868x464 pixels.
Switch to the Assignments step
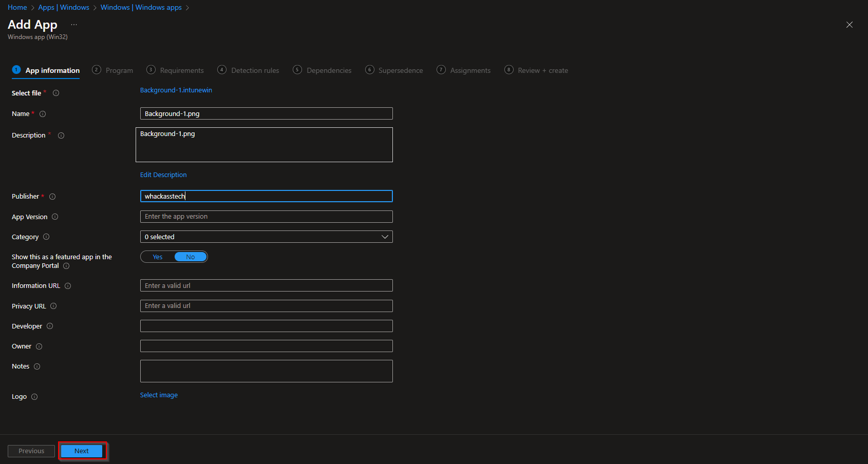tap(470, 70)
